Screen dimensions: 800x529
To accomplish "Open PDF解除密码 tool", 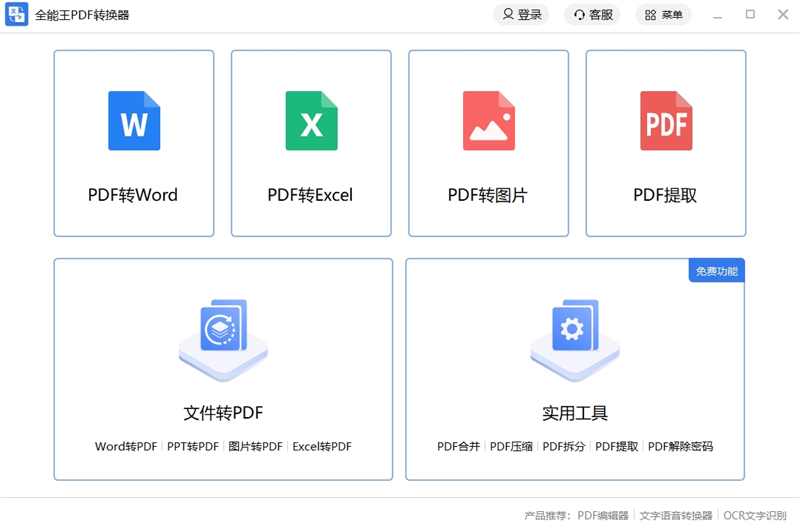I will pos(681,446).
